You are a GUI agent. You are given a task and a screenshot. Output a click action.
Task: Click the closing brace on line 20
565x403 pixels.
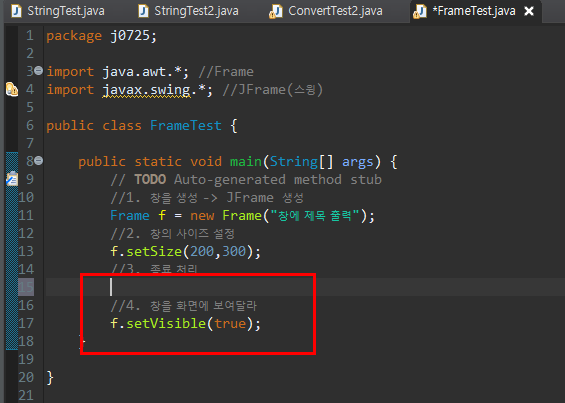click(50, 378)
